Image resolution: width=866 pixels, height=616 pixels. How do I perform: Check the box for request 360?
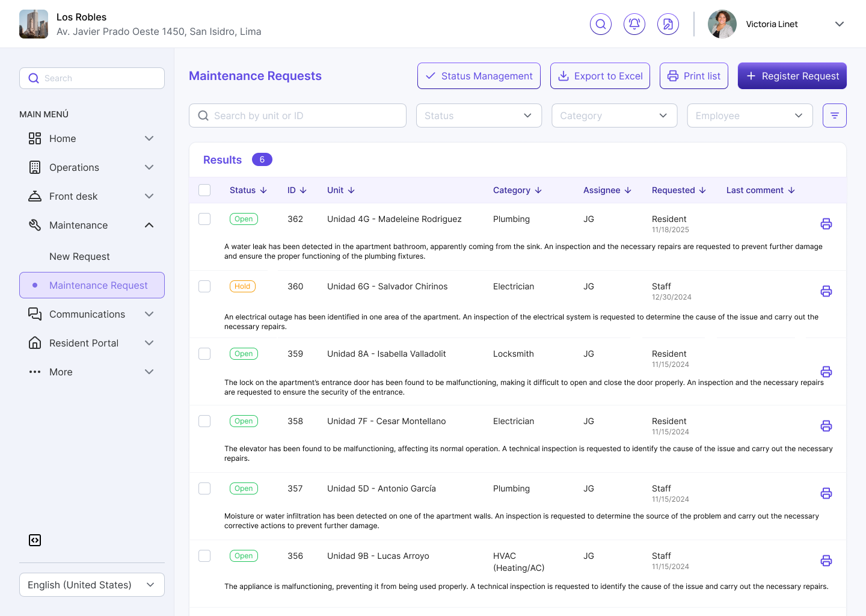click(x=204, y=286)
